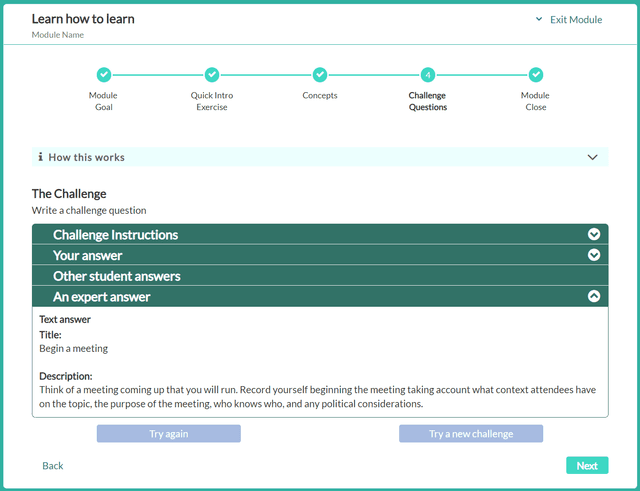Click the Exit Module link

pyautogui.click(x=576, y=19)
